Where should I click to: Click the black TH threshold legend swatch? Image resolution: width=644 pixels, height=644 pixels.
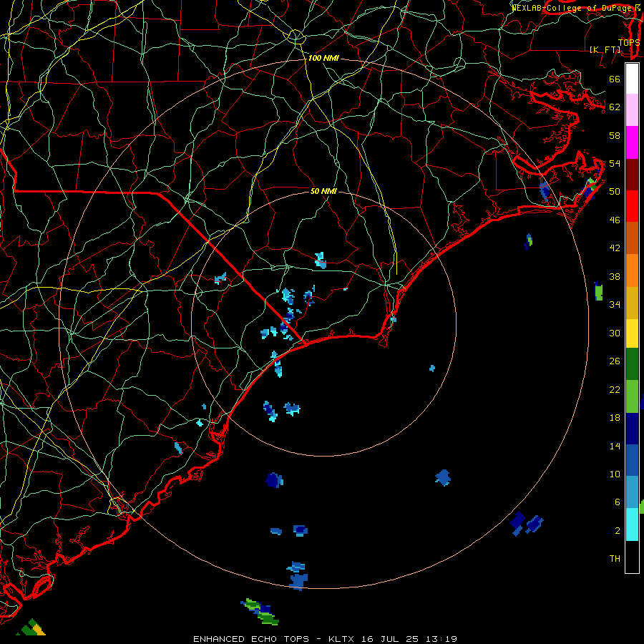[x=632, y=557]
